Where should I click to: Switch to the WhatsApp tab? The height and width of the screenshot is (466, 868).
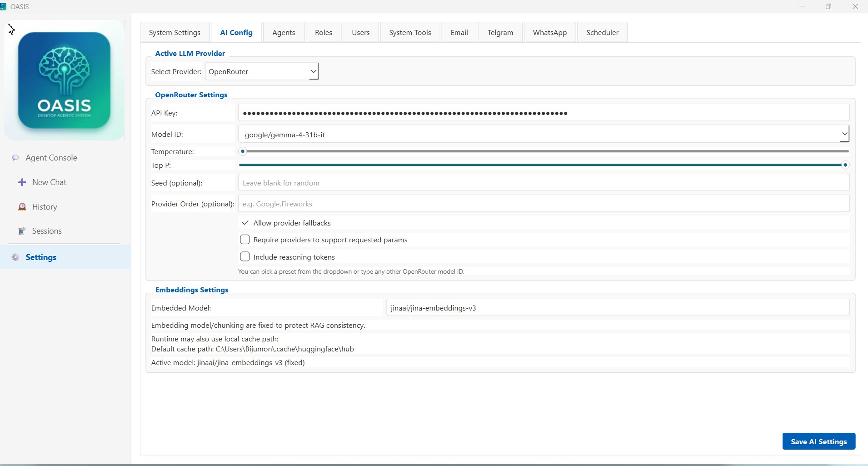pos(550,32)
